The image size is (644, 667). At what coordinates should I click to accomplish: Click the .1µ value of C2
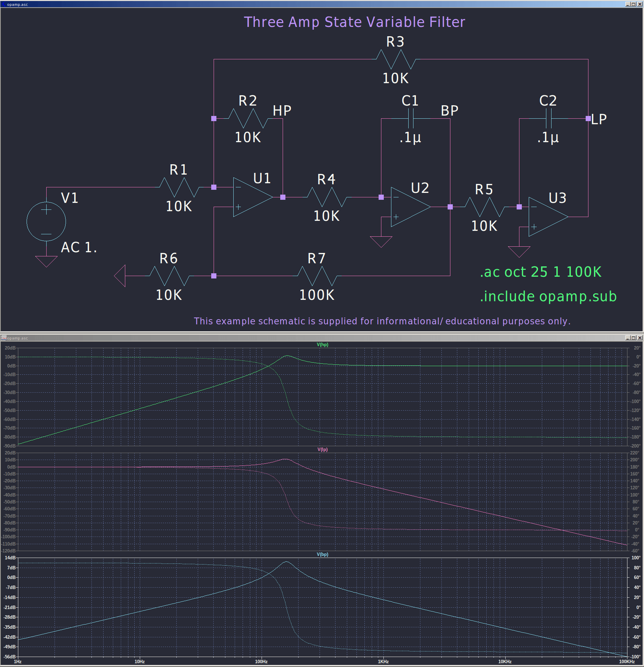point(548,137)
